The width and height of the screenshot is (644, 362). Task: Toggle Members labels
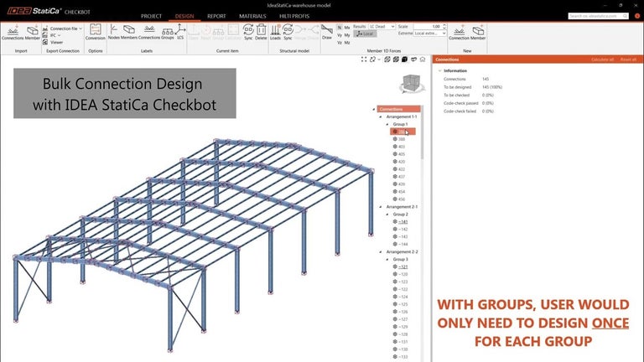[129, 33]
